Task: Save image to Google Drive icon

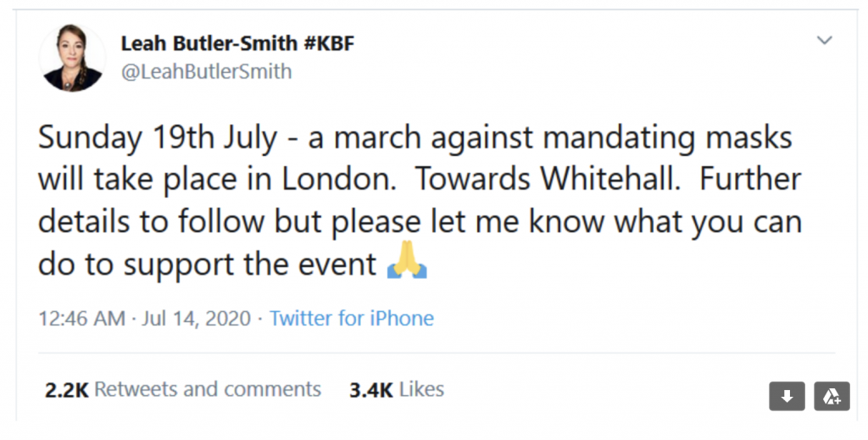Action: tap(832, 395)
